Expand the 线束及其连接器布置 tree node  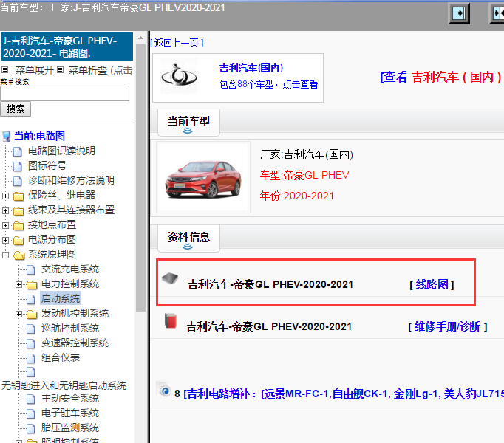click(5, 210)
